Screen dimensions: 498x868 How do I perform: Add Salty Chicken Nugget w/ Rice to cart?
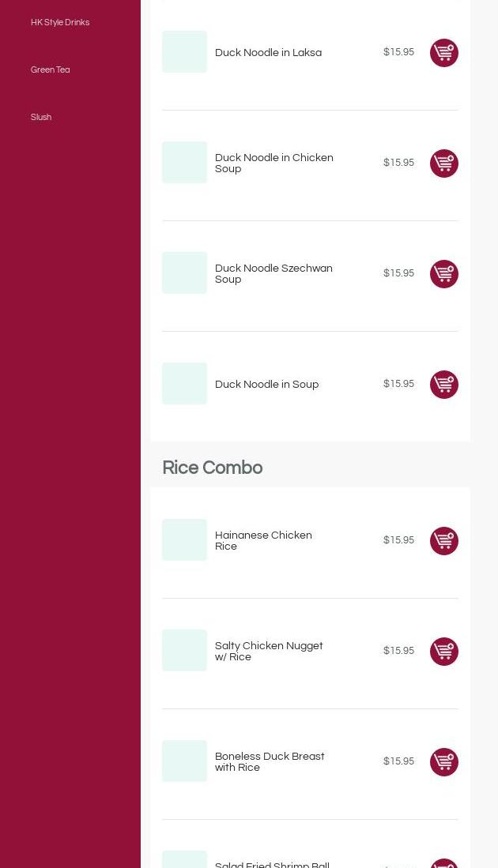pyautogui.click(x=443, y=652)
